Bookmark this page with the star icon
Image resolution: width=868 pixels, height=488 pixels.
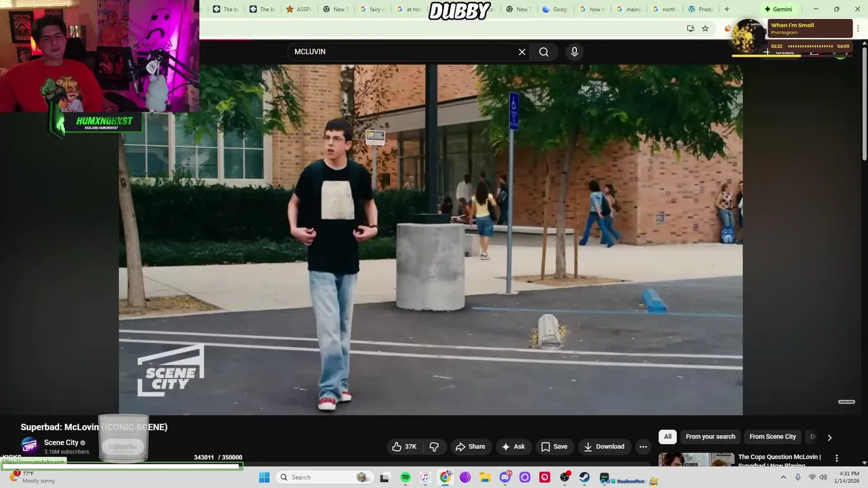[705, 28]
